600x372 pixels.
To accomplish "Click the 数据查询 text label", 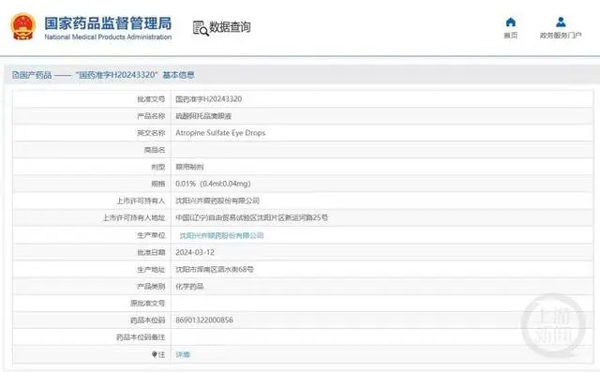I will pos(230,27).
